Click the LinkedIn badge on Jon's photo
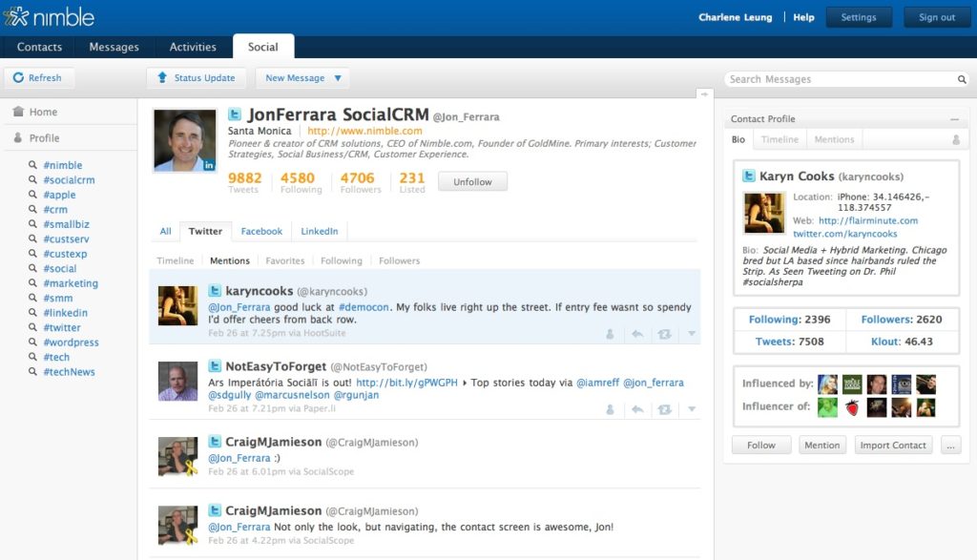The image size is (977, 560). pyautogui.click(x=209, y=165)
